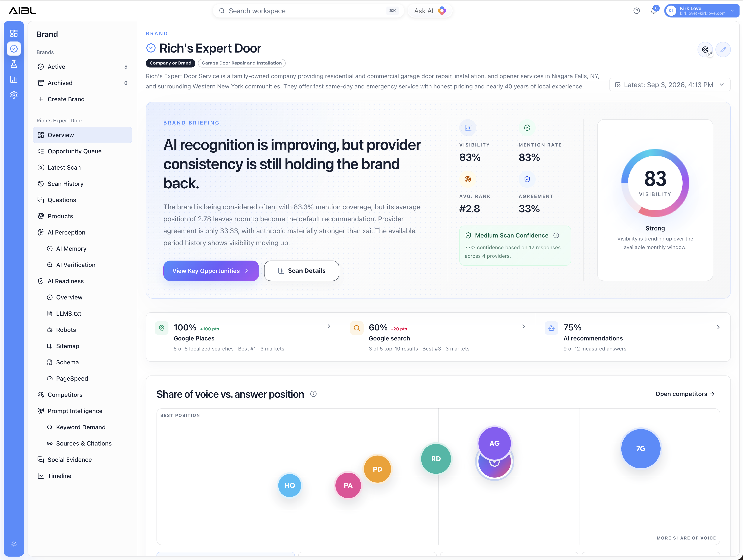Screen dimensions: 743x560
Task: Expand the Google Places card chevron
Action: pyautogui.click(x=329, y=326)
